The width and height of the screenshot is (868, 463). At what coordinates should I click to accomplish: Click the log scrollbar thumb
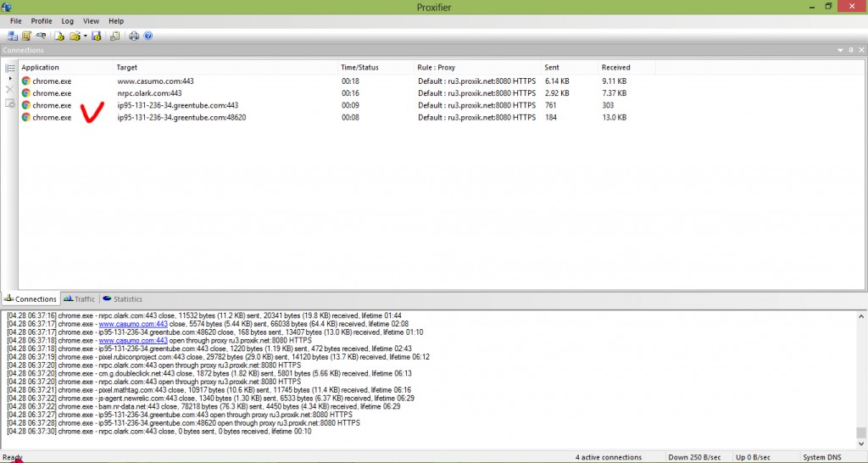pos(861,432)
